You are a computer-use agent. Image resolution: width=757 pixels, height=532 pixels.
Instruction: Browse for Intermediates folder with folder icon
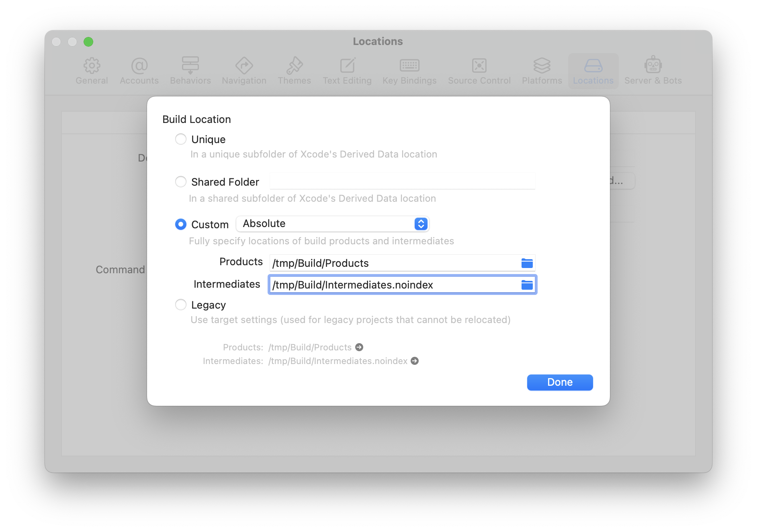click(x=527, y=285)
